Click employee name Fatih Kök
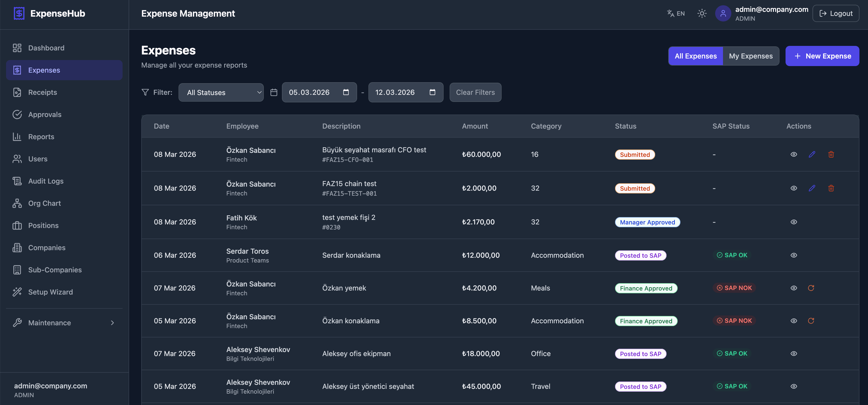The height and width of the screenshot is (405, 868). click(241, 218)
